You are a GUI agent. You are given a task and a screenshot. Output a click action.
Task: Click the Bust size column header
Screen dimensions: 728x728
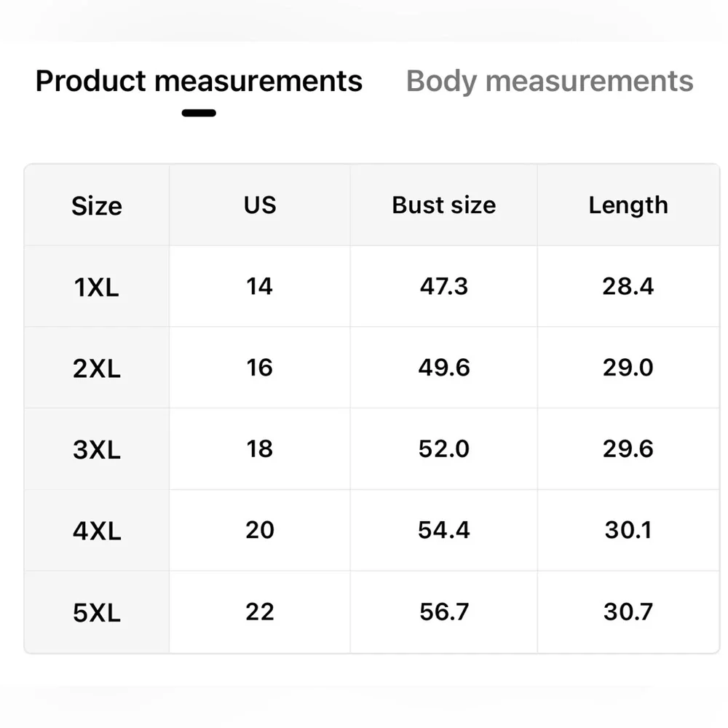[443, 205]
